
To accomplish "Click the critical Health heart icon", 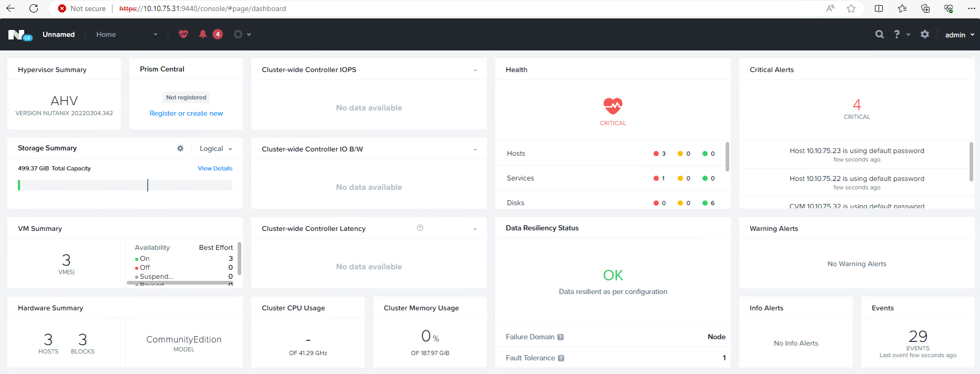I will coord(612,106).
